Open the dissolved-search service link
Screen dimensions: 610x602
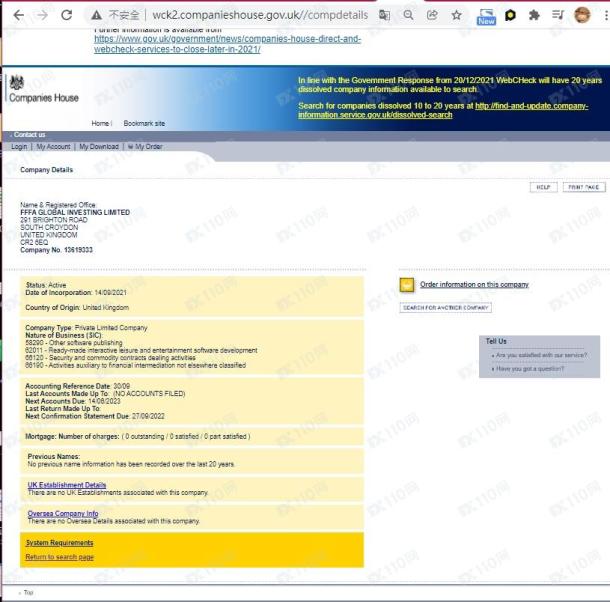point(443,110)
